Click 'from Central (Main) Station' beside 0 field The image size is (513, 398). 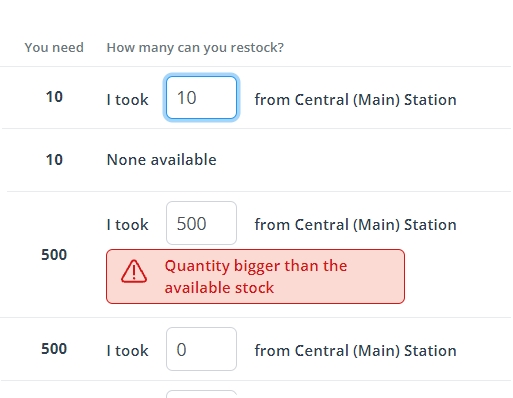pos(356,351)
